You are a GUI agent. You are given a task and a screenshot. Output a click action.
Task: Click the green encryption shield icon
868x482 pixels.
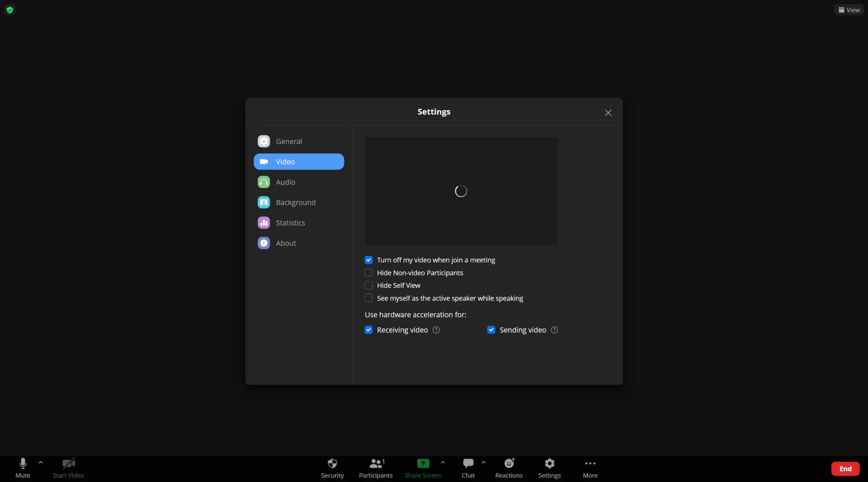click(x=10, y=10)
